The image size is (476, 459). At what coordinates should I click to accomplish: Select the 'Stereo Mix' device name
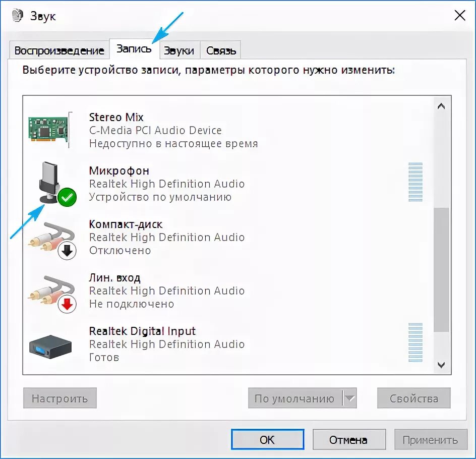[x=116, y=117]
